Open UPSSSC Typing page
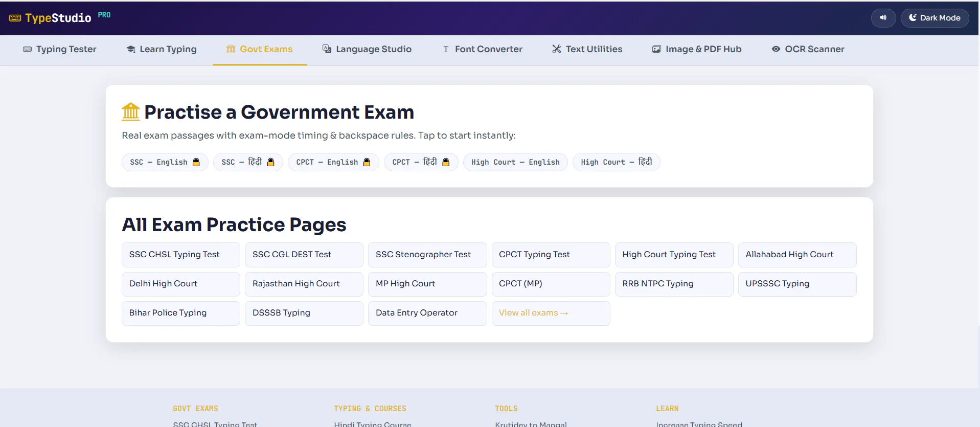 click(x=797, y=284)
